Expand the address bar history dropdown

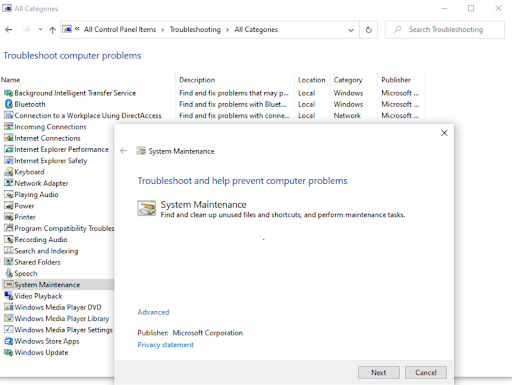click(x=351, y=30)
